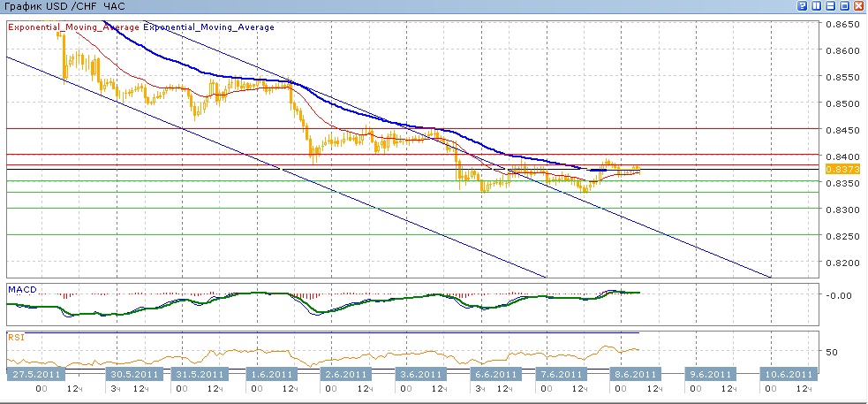Click the vertical split layout icon

(x=817, y=6)
